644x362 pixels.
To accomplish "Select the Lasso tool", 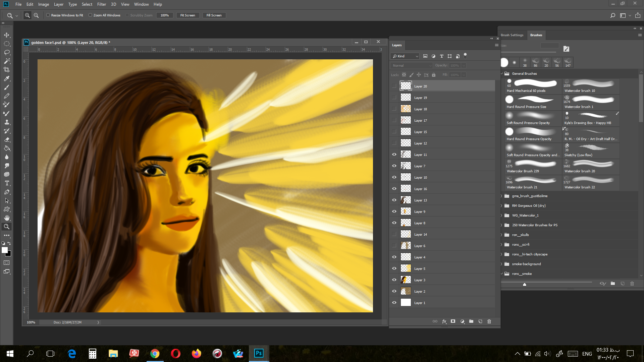I will click(x=7, y=53).
